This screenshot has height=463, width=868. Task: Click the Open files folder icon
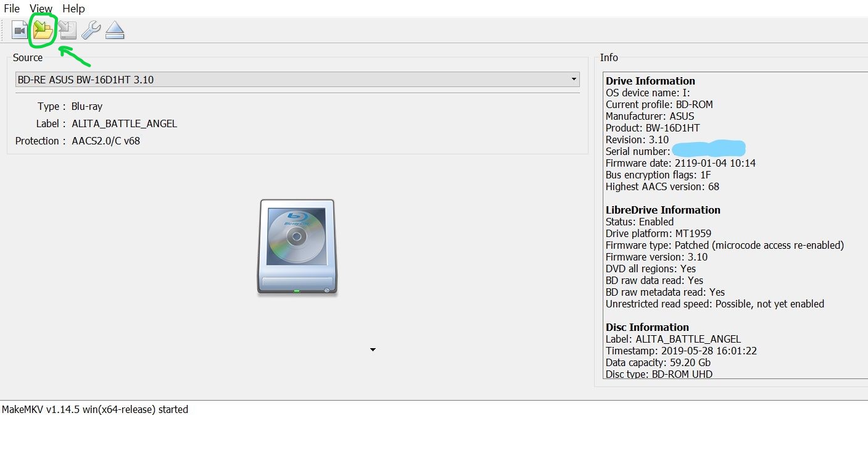point(43,30)
